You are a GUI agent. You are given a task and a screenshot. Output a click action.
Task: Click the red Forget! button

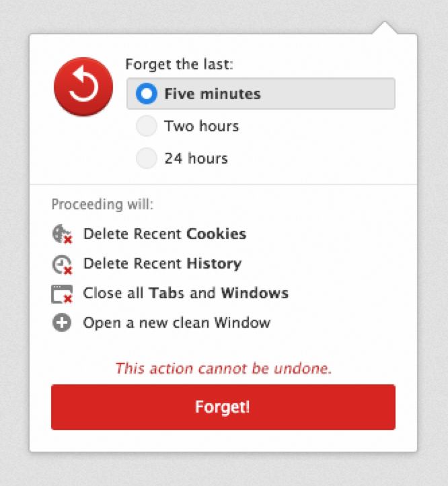[223, 407]
